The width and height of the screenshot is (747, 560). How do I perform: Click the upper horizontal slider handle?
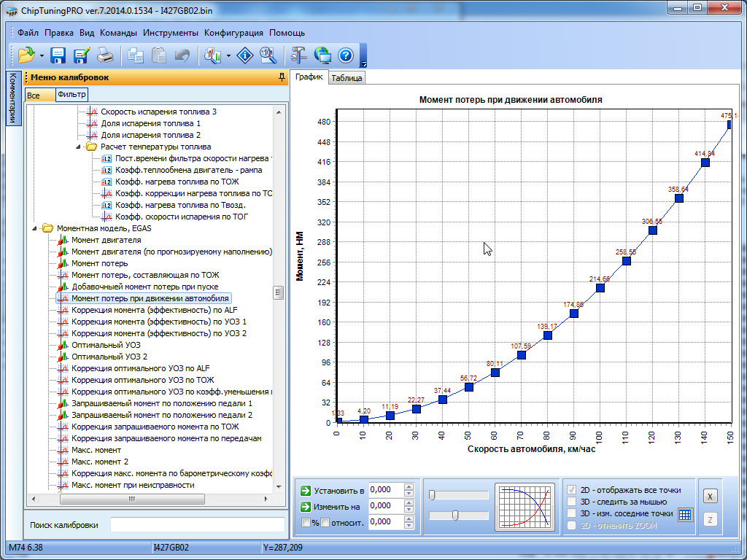point(432,495)
